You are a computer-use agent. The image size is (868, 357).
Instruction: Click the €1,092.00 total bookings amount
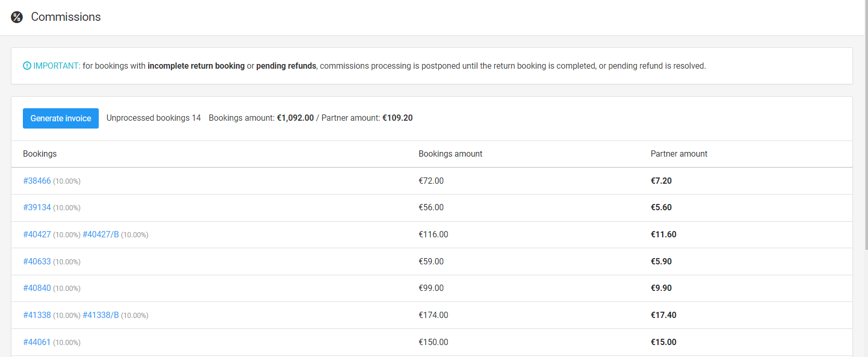tap(295, 118)
